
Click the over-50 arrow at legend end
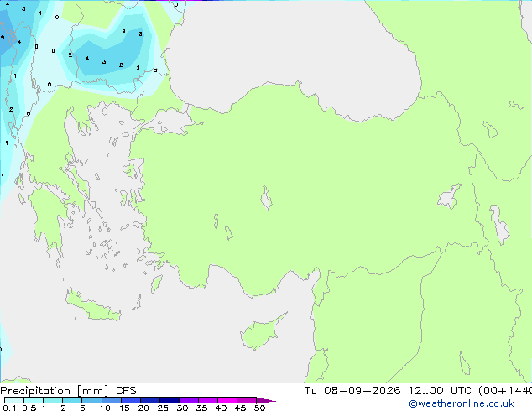click(266, 400)
